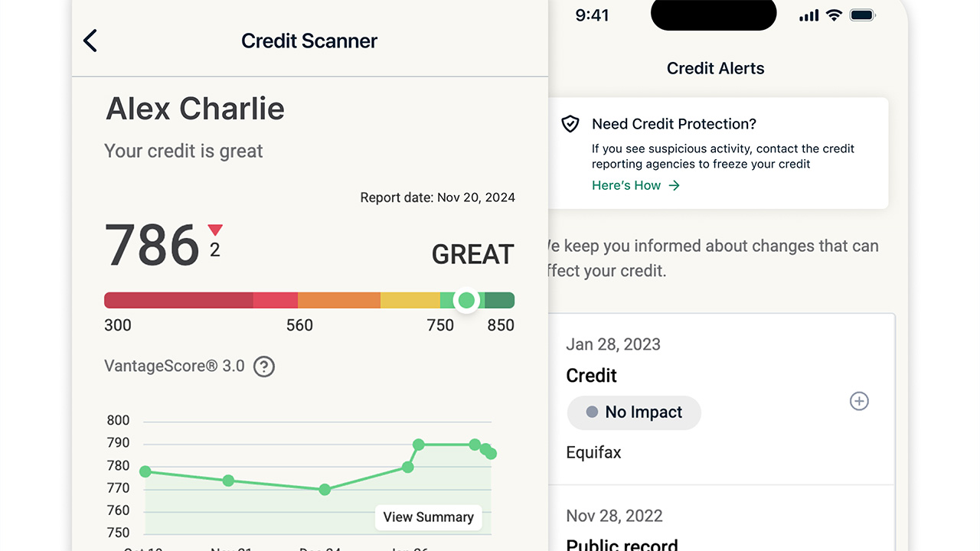Click the dark red segment of score bar
This screenshot has width=980, height=551.
click(178, 300)
